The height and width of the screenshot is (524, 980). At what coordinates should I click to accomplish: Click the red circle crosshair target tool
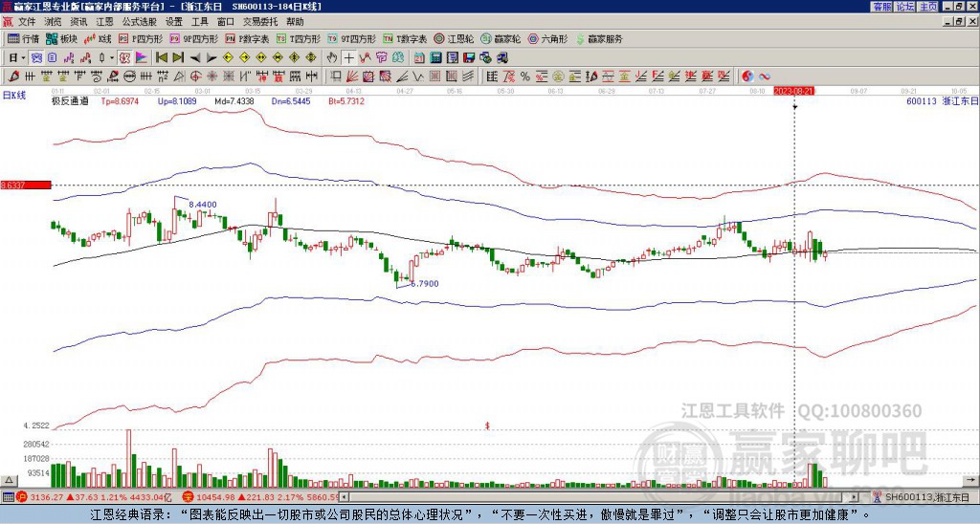click(x=195, y=76)
